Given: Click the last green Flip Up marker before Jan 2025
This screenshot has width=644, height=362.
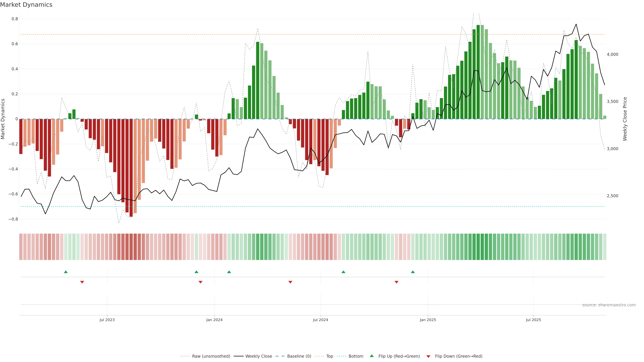Looking at the screenshot, I should click(x=413, y=272).
